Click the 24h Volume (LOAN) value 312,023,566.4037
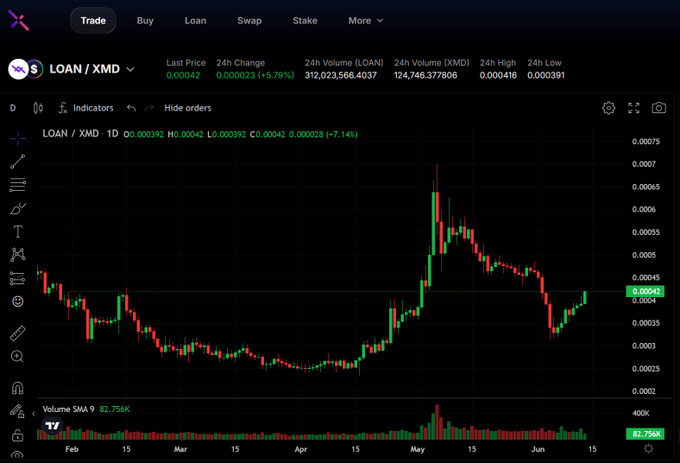This screenshot has width=680, height=463. (x=340, y=75)
